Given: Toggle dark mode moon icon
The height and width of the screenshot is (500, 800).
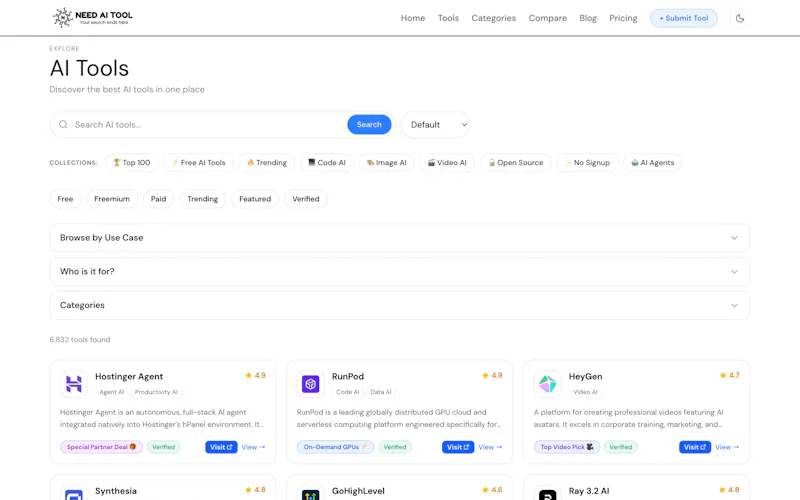Looking at the screenshot, I should click(x=740, y=18).
